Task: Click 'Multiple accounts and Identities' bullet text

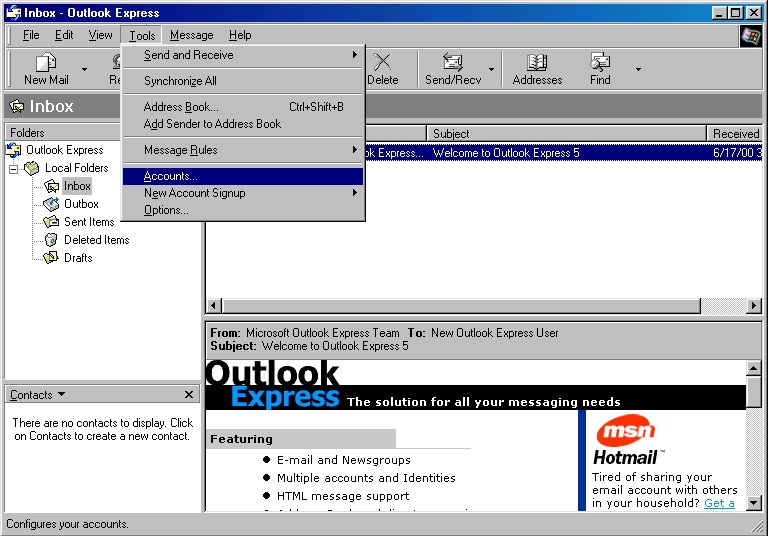Action: pos(366,478)
